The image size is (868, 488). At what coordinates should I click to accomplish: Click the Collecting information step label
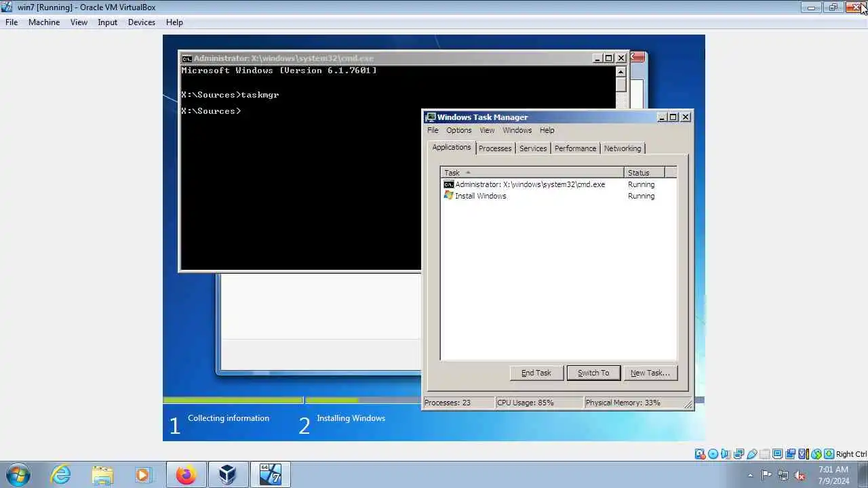(x=229, y=418)
